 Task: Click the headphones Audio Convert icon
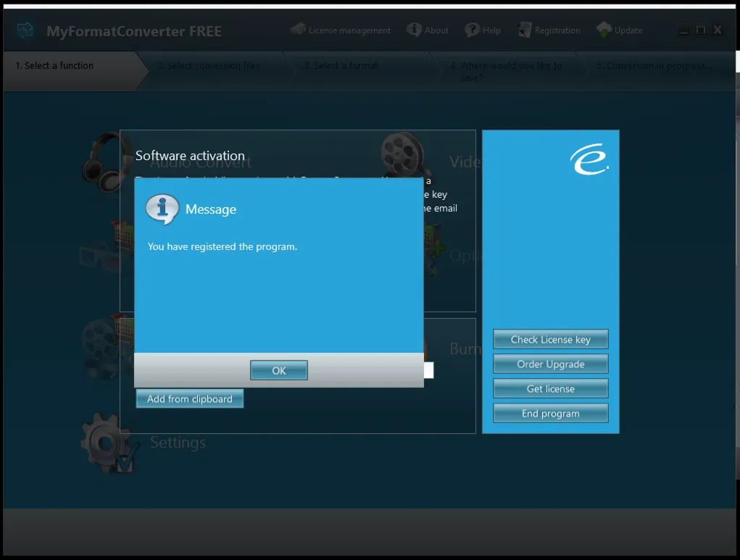[107, 162]
